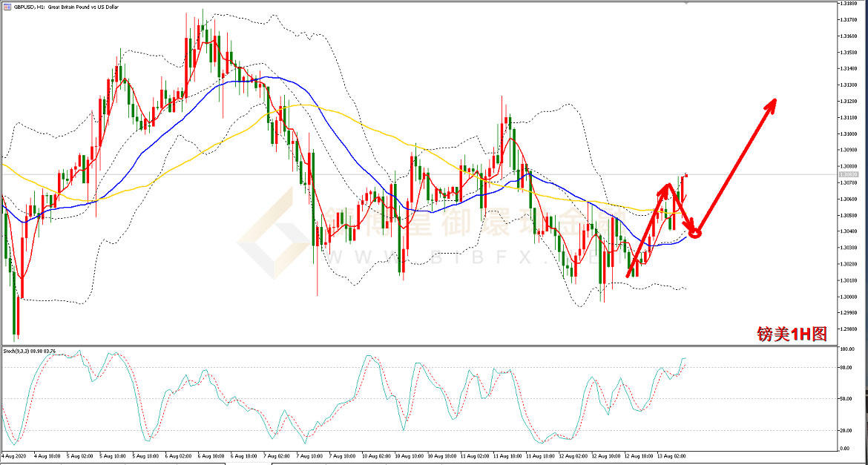The height and width of the screenshot is (465, 868).
Task: Click the 镑美1H图 red text label
Action: (791, 334)
